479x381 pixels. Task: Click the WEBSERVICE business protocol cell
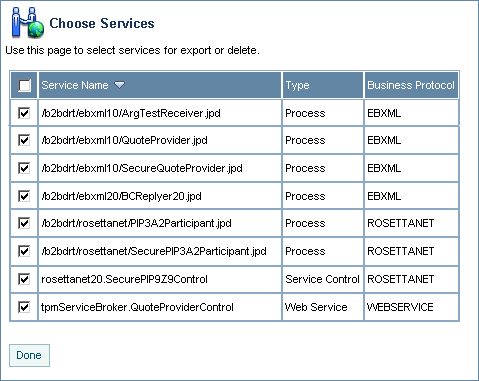tap(411, 307)
